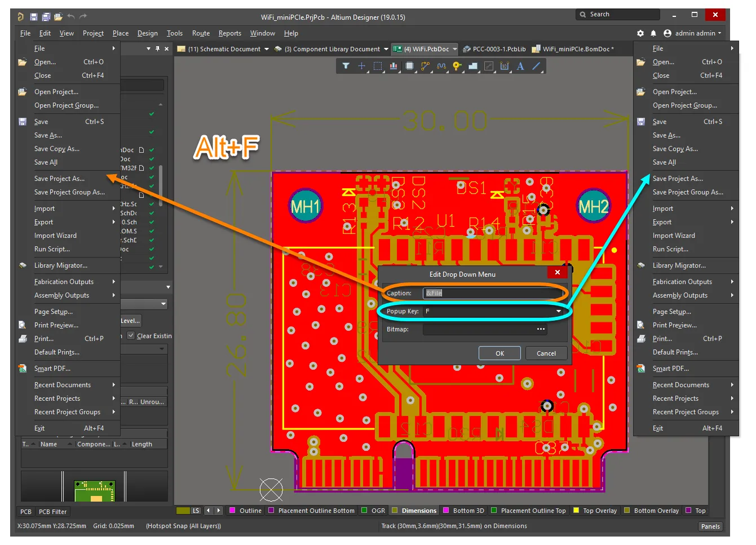
Task: Select the place string text tool
Action: (x=520, y=66)
